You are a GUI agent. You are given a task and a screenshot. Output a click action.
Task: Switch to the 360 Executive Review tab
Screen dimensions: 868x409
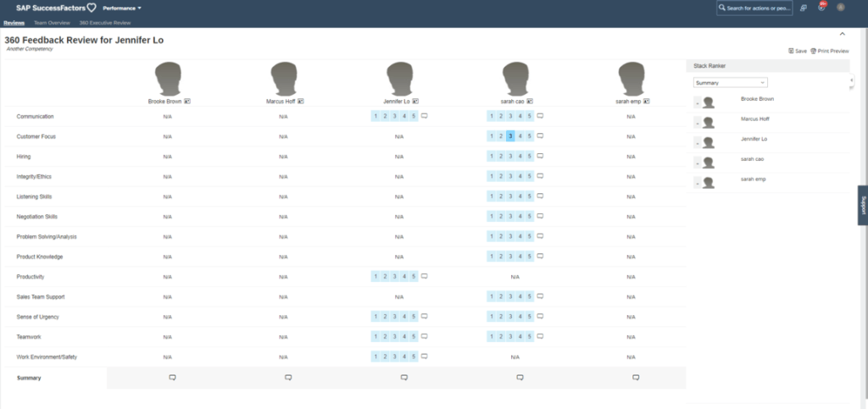point(105,23)
